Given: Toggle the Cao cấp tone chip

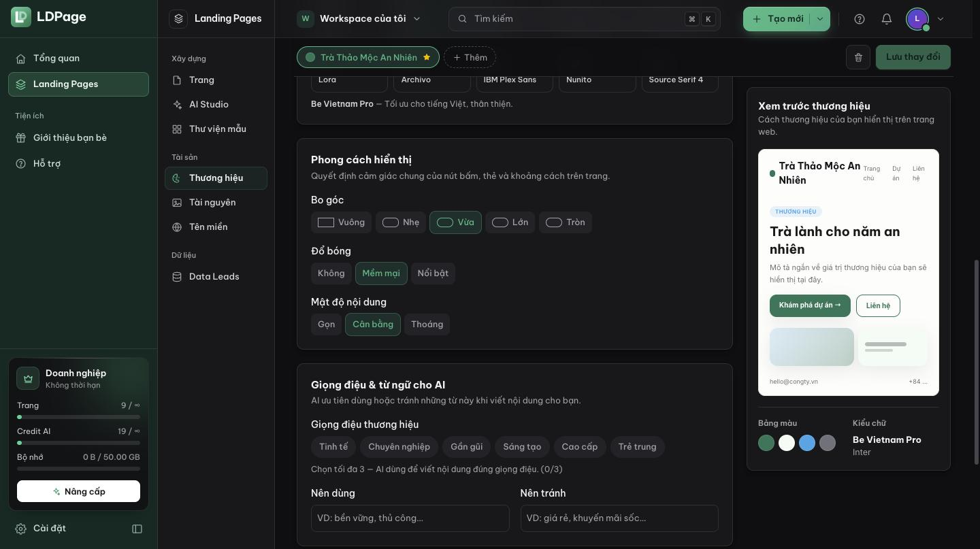Looking at the screenshot, I should pyautogui.click(x=580, y=447).
